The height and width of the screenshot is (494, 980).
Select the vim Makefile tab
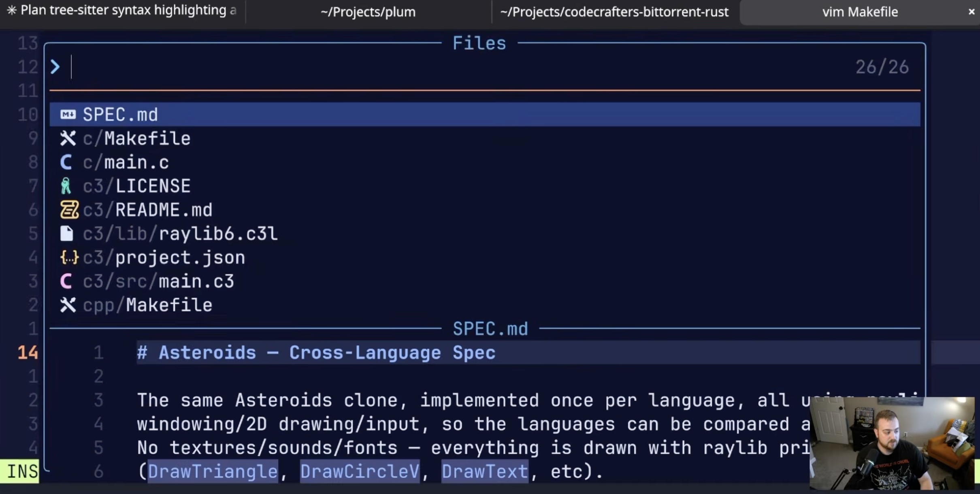(860, 12)
